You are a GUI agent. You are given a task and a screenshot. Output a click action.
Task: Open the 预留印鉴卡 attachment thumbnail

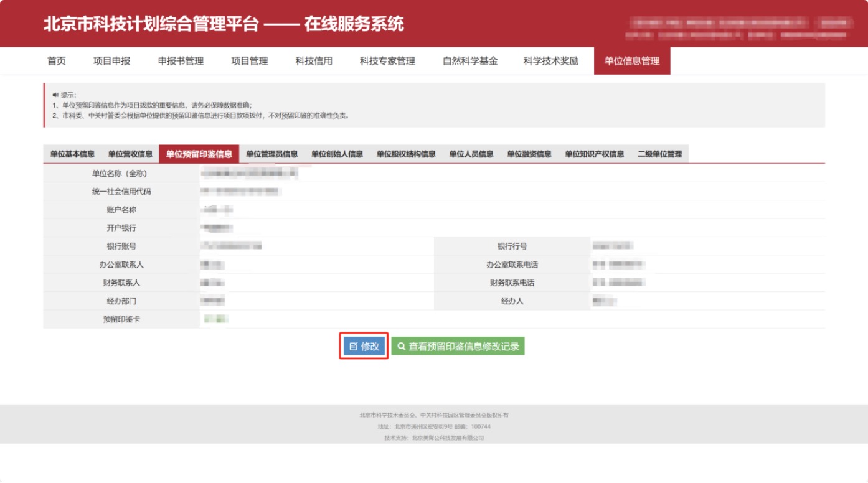(x=217, y=319)
